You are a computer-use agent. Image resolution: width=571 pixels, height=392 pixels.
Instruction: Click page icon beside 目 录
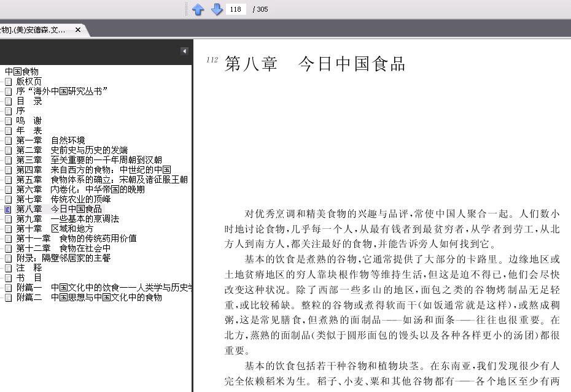[x=9, y=101]
